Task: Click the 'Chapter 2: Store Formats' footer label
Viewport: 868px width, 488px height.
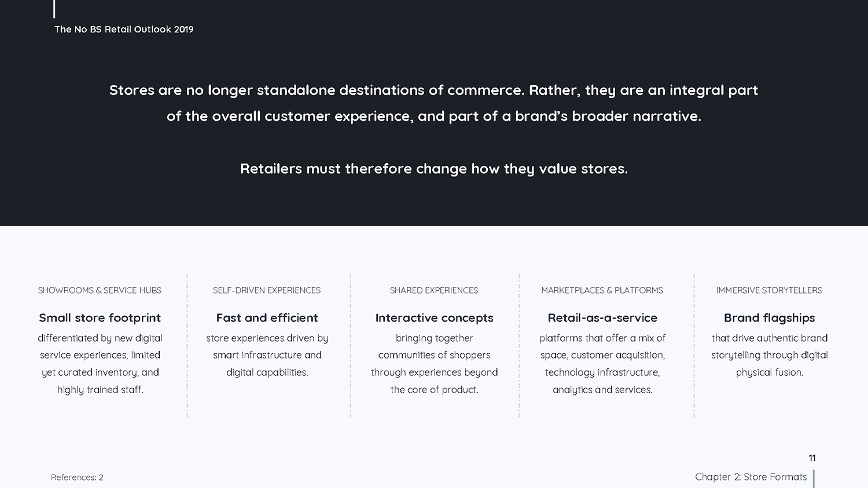Action: [x=751, y=477]
